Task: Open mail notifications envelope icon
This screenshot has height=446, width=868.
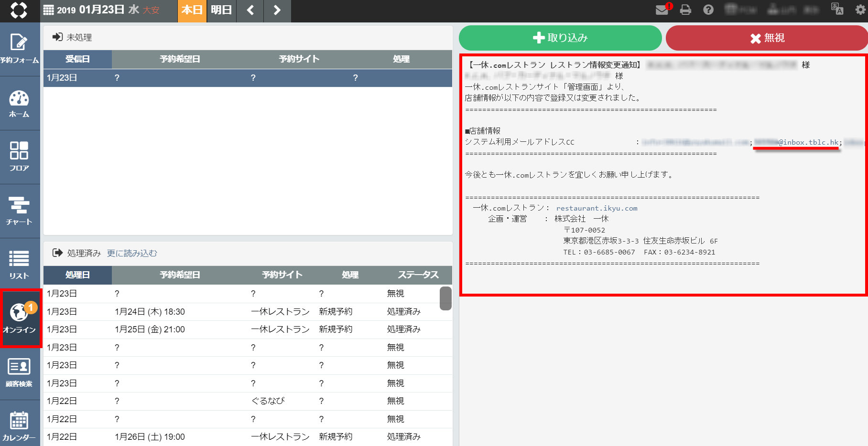Action: 663,9
